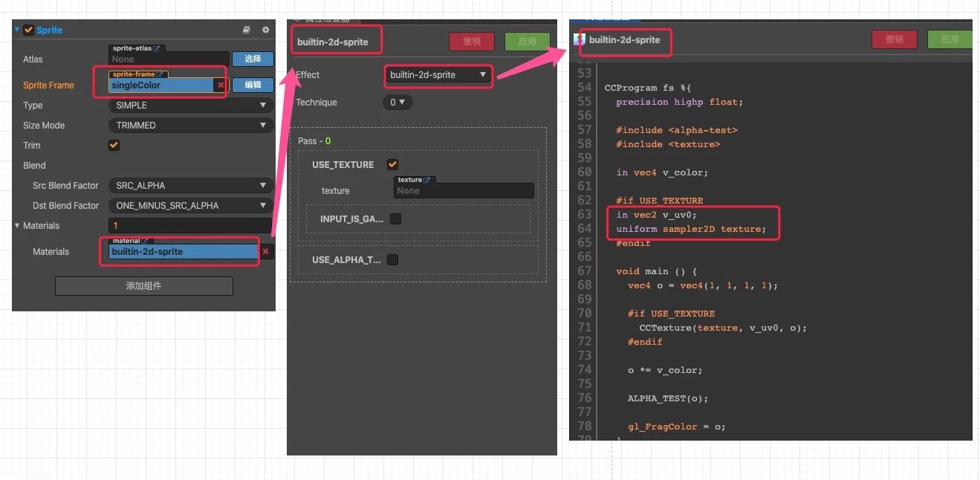980x480 pixels.
Task: Click code line 'uniform sampler2D texture;'
Action: pyautogui.click(x=691, y=229)
